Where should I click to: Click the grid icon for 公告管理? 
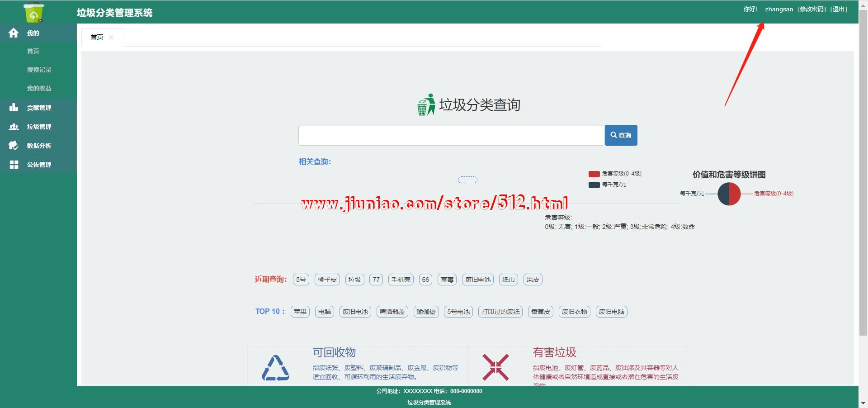click(14, 165)
